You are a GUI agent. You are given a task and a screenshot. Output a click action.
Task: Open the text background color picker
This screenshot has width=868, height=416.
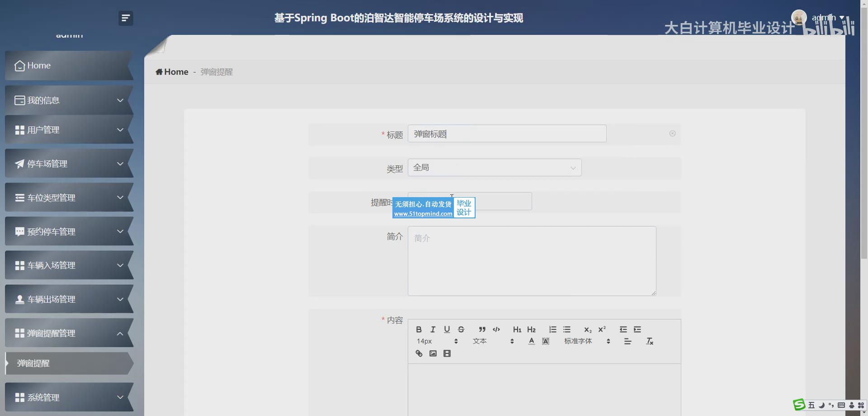[546, 341]
